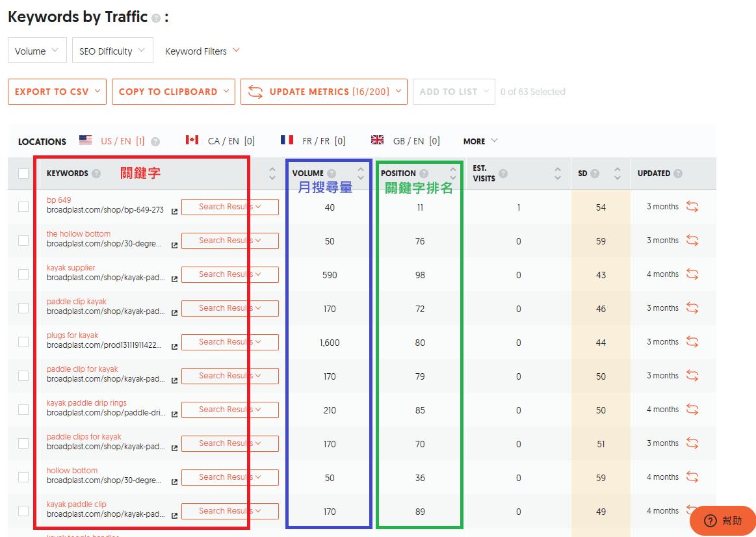756x537 pixels.
Task: Sort table by SD column
Action: pyautogui.click(x=617, y=174)
